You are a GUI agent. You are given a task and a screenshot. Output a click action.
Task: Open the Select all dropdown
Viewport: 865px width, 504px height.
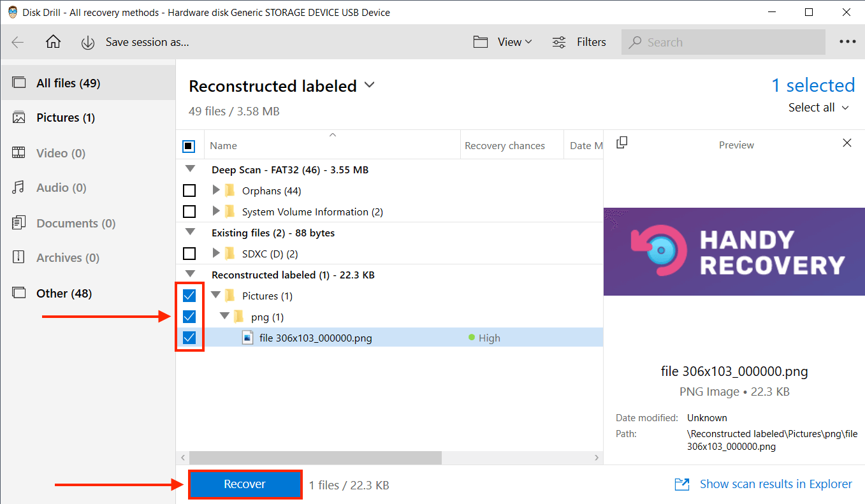pyautogui.click(x=819, y=108)
